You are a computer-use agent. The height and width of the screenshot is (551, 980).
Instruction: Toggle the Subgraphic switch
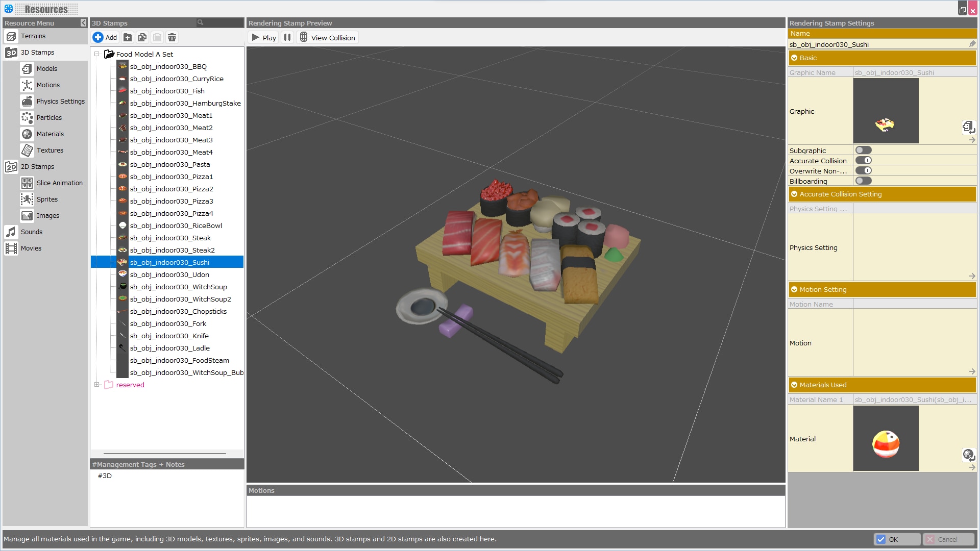[x=864, y=151]
